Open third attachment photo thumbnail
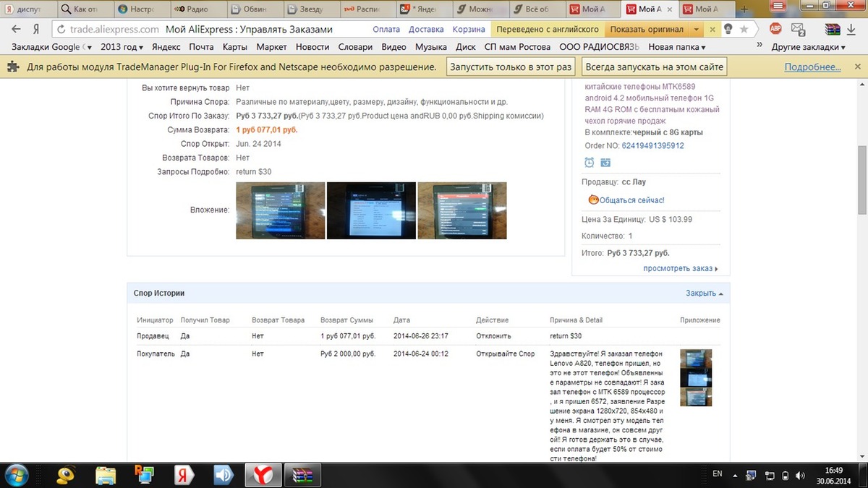The image size is (868, 488). click(462, 210)
